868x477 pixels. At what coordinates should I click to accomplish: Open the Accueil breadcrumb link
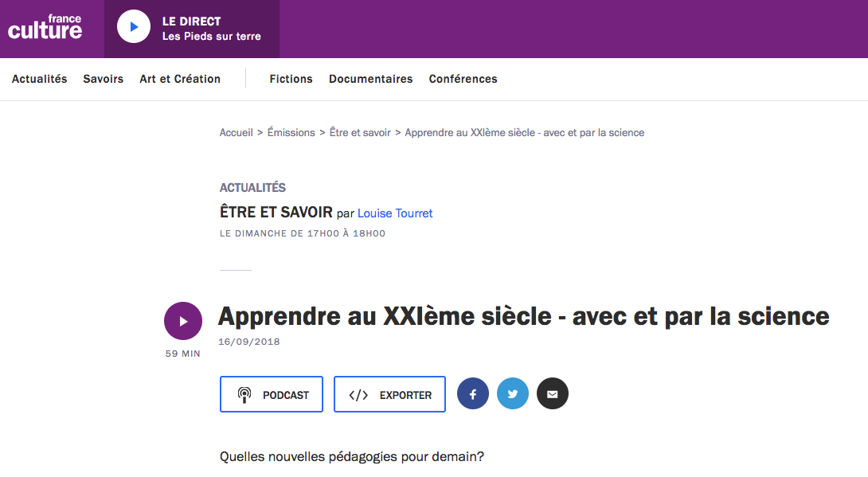(x=237, y=133)
